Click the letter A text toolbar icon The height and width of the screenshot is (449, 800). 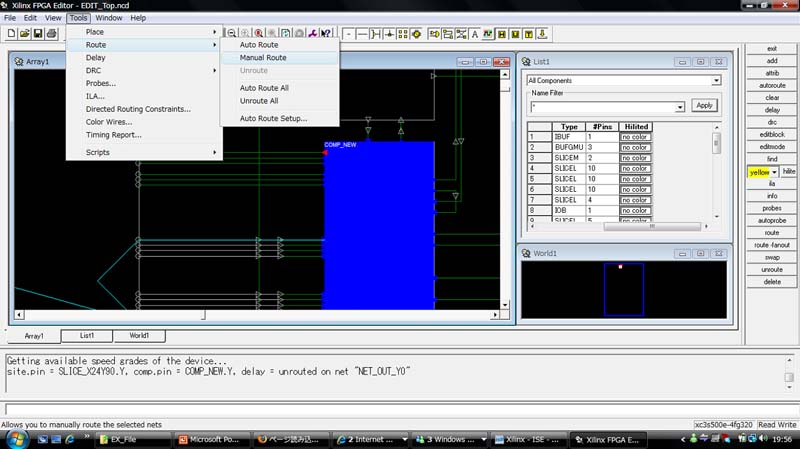point(474,34)
